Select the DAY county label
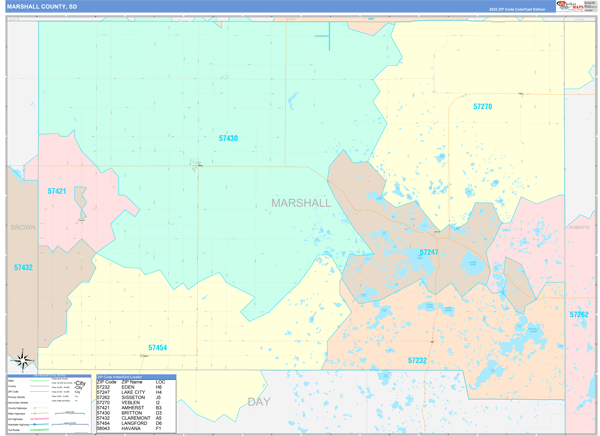The image size is (600, 436). pyautogui.click(x=259, y=401)
